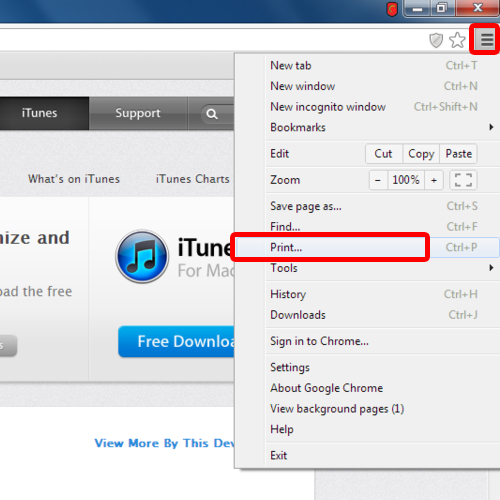Click the grey shield icon in address bar
500x500 pixels.
[x=436, y=40]
